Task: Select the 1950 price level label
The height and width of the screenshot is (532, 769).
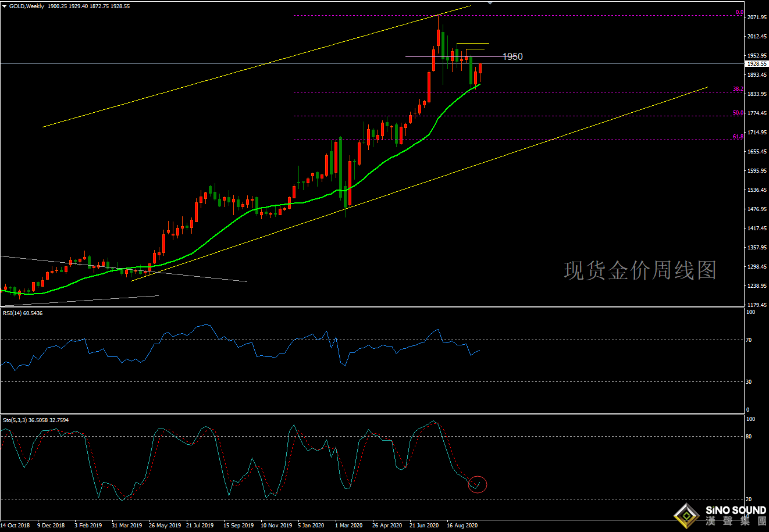Action: (512, 57)
